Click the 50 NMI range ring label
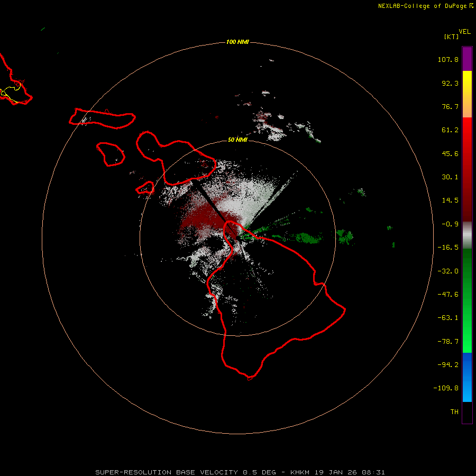 237,140
